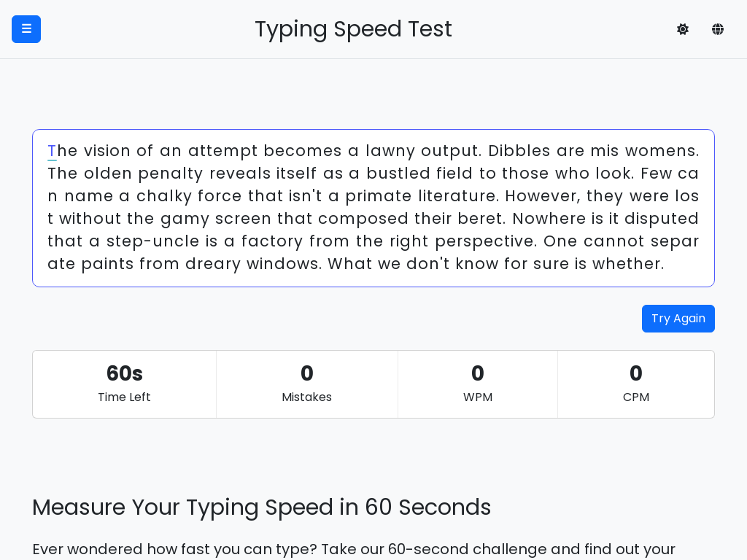Click the heading Measure Your Typing Speed

point(262,507)
